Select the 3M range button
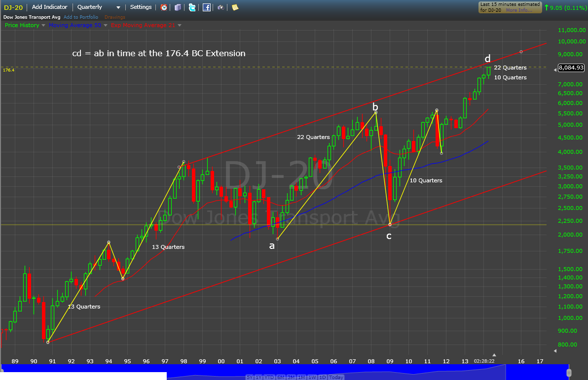The image size is (588, 380). 291,378
